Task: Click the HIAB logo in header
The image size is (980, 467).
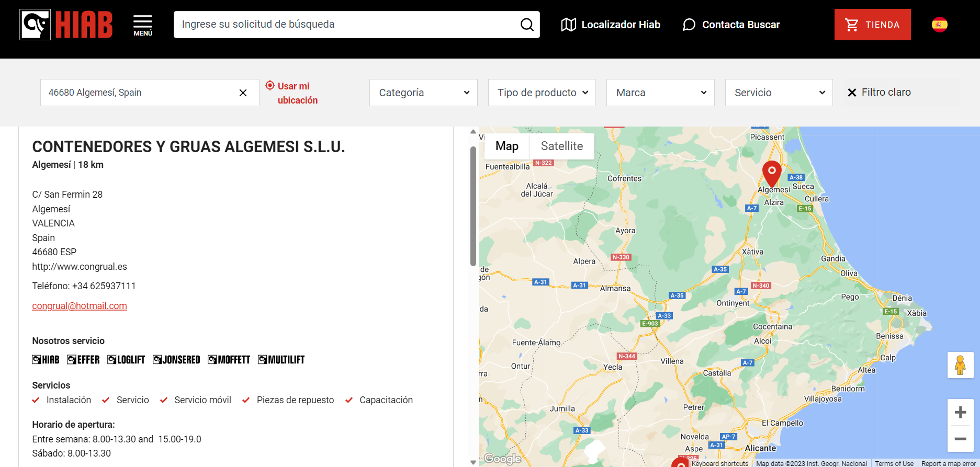Action: tap(66, 25)
